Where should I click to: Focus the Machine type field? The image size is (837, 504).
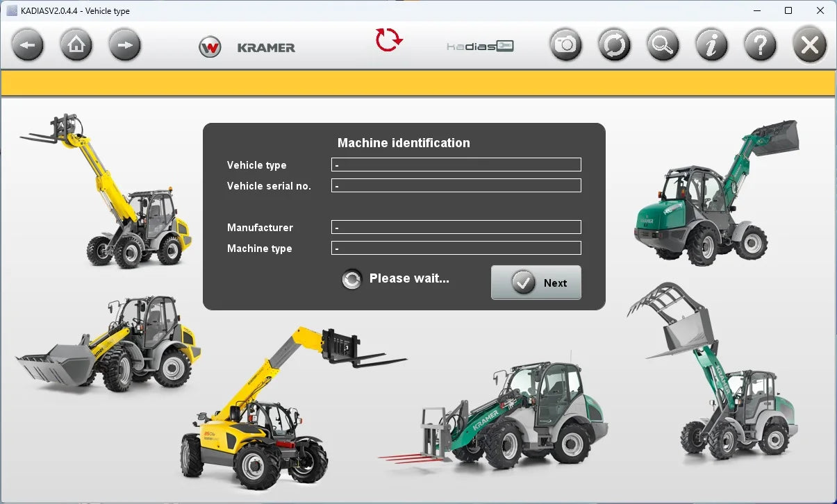coord(456,249)
